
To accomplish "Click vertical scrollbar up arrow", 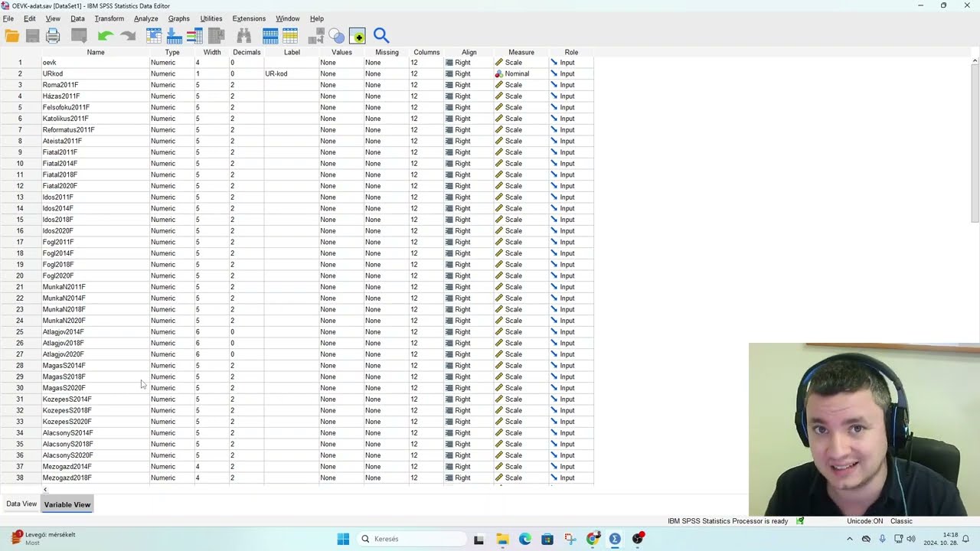I will [975, 61].
